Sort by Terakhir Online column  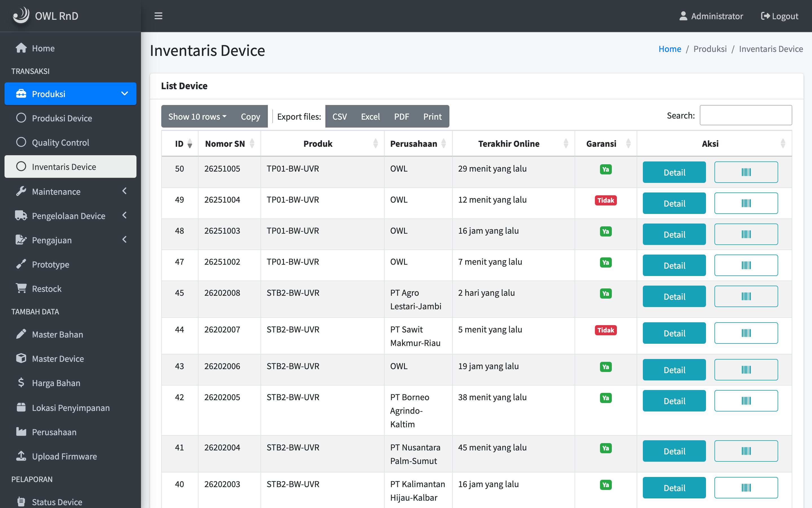[513, 143]
